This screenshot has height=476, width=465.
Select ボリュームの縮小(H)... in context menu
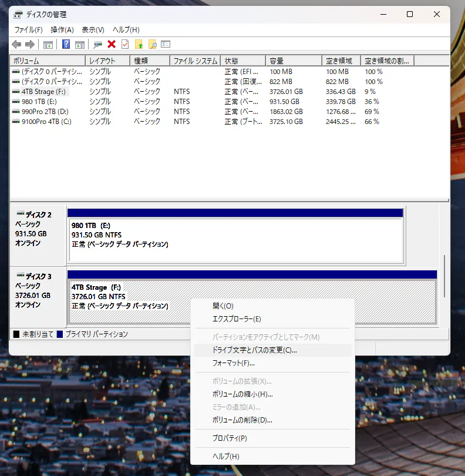pyautogui.click(x=272, y=394)
